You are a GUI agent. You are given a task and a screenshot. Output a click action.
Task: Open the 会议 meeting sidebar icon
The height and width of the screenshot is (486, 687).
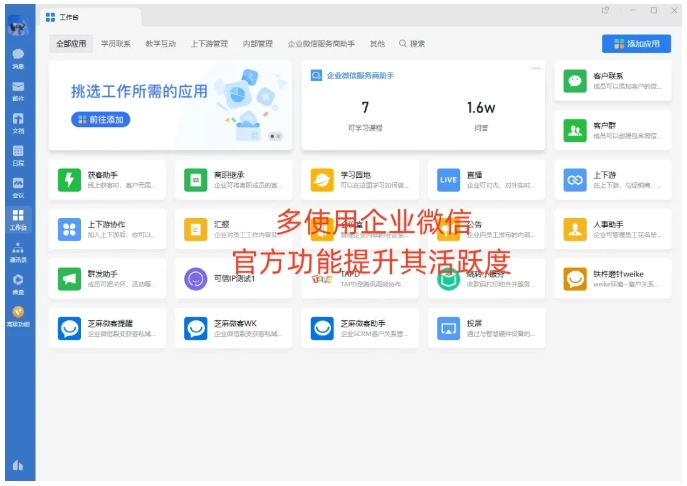coord(18,188)
